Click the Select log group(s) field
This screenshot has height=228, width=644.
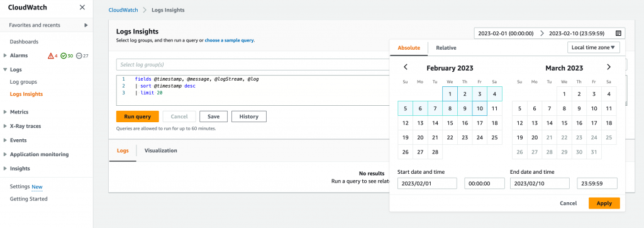click(253, 65)
